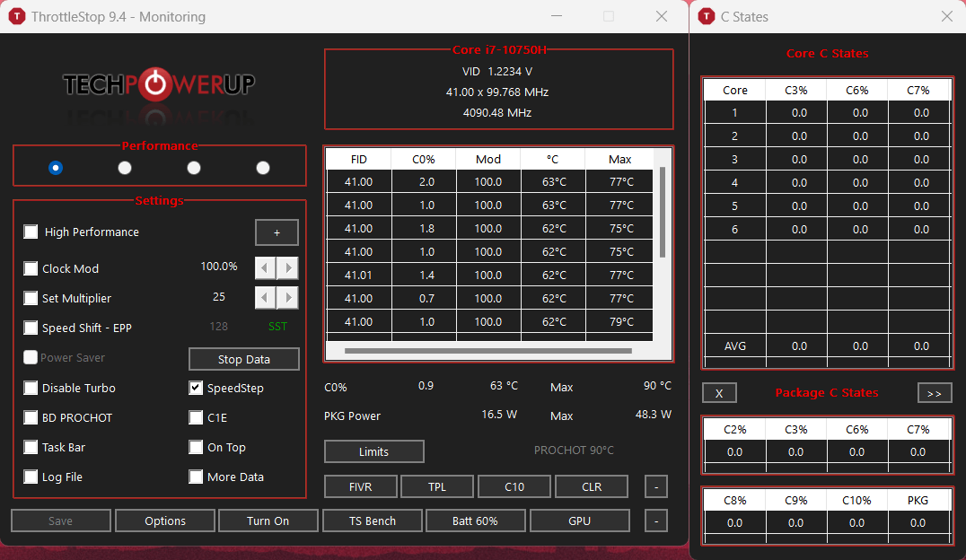
Task: Click the AVG row label in Core C States
Action: 735,346
